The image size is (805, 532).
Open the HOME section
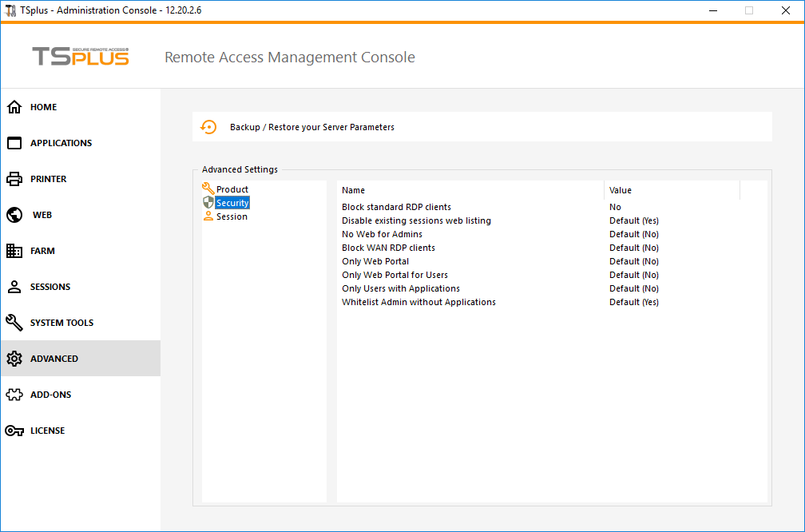coord(81,107)
